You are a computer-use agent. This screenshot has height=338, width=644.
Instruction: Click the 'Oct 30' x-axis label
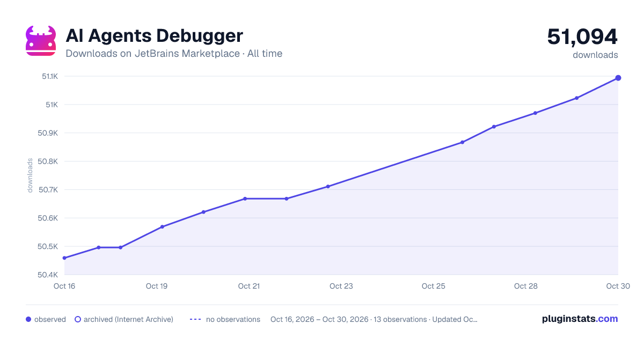point(618,286)
